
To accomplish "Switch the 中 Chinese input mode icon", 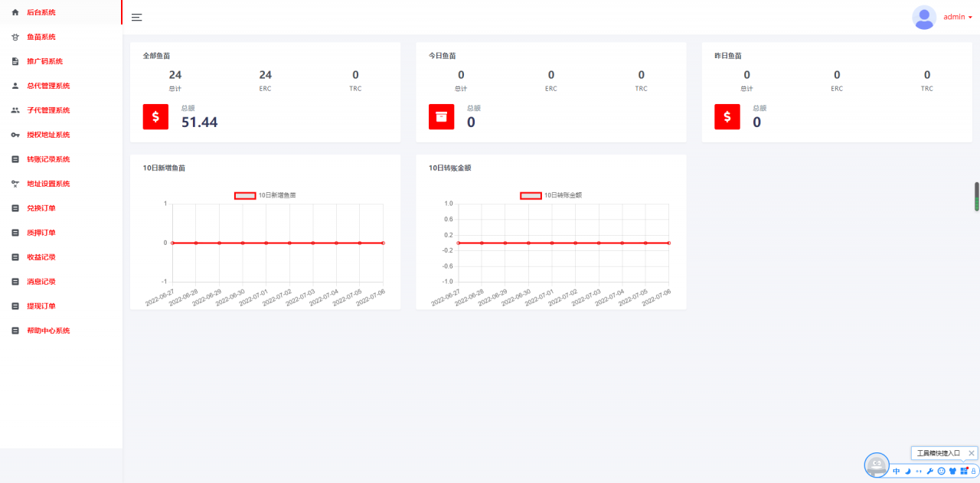I will pyautogui.click(x=897, y=471).
